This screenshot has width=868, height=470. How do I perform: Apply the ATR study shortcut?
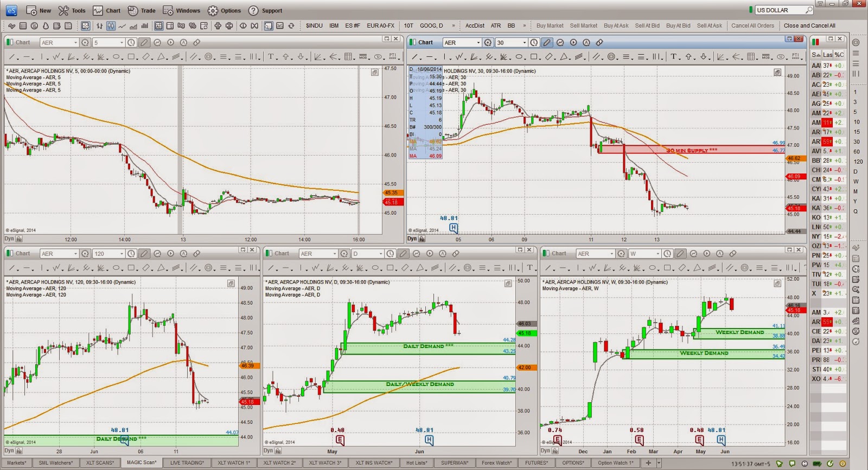tap(496, 25)
